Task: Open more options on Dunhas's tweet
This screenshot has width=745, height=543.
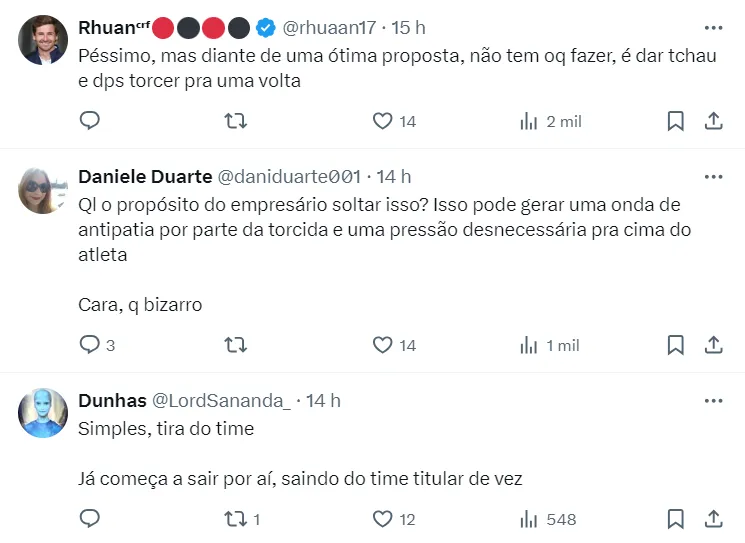Action: click(x=713, y=401)
